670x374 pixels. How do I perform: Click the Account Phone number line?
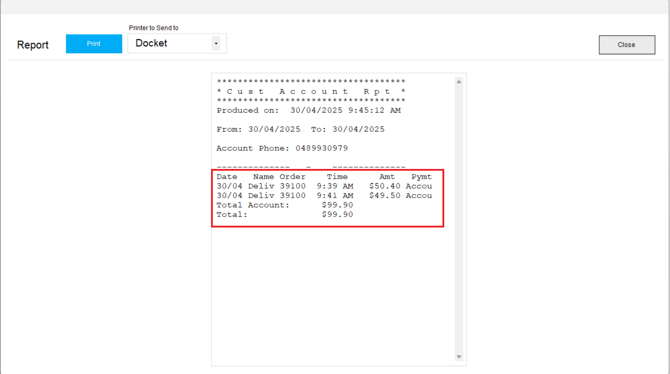282,148
